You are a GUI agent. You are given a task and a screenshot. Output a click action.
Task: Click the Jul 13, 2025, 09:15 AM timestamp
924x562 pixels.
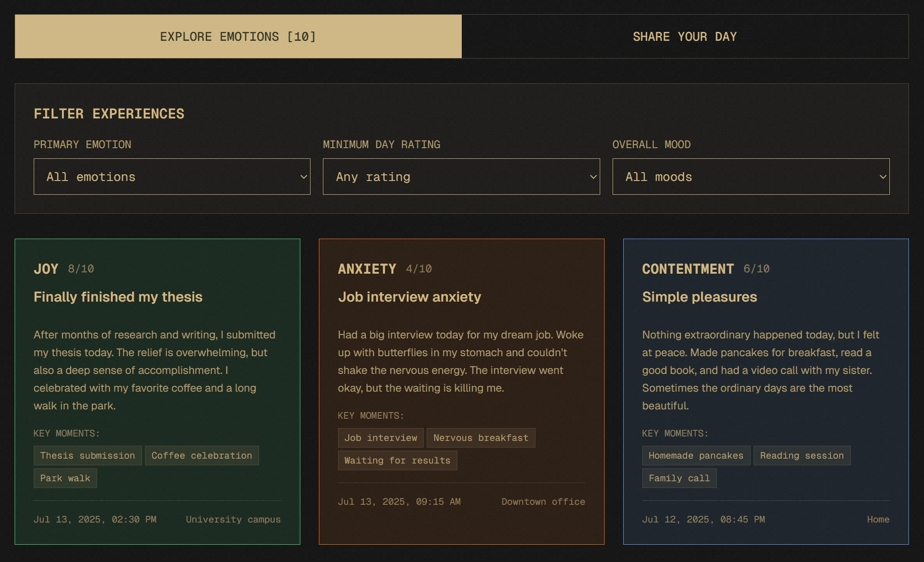[399, 502]
